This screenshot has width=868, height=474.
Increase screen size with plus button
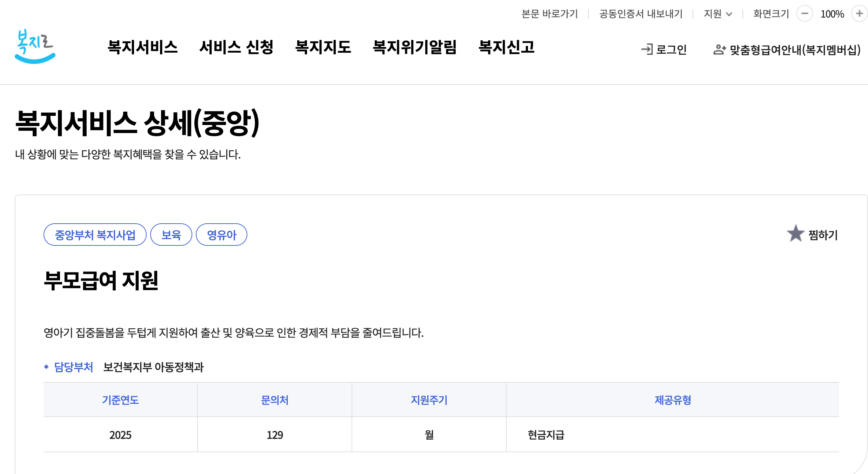tap(859, 14)
